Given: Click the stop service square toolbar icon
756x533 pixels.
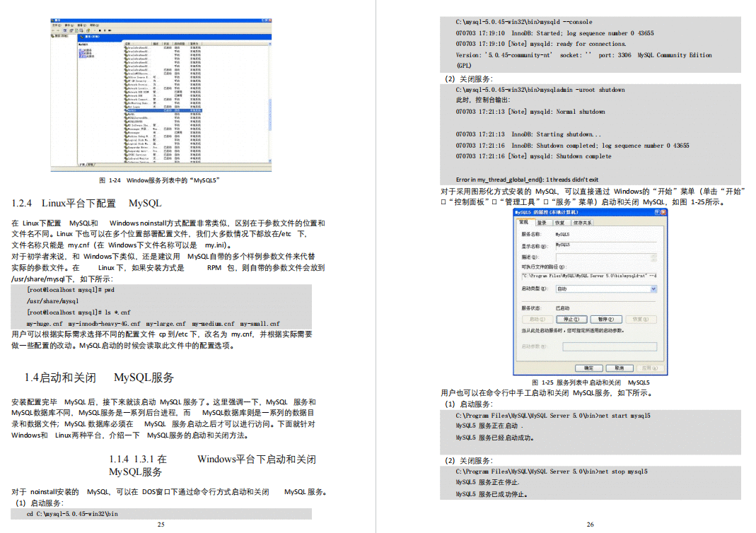Looking at the screenshot, I should pos(100,30).
